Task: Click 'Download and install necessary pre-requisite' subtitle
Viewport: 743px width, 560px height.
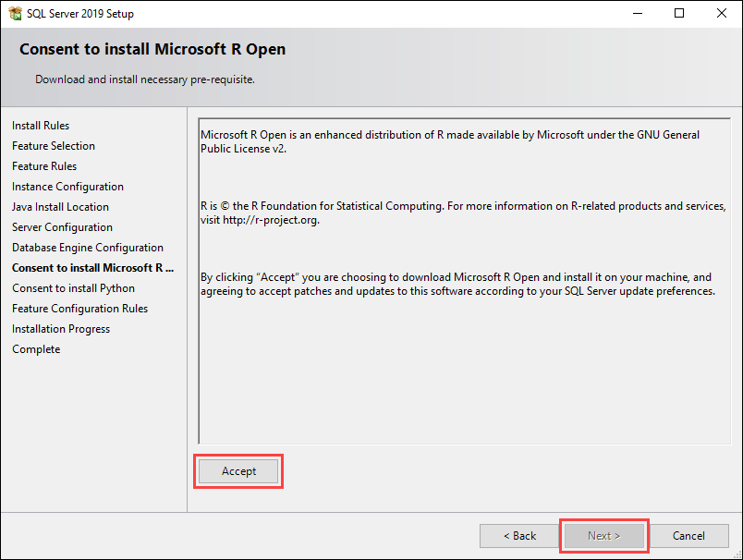Action: tap(145, 79)
